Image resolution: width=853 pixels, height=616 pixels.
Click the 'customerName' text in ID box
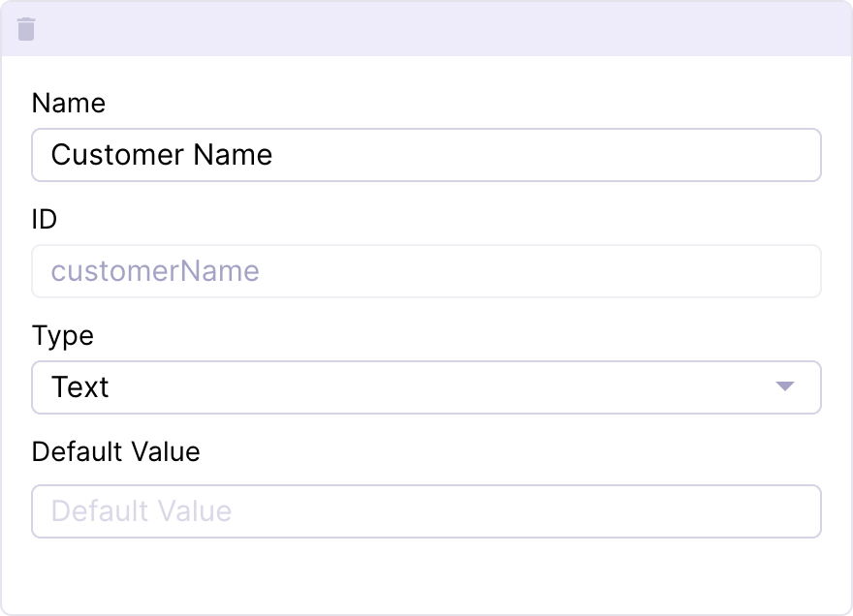(x=155, y=271)
